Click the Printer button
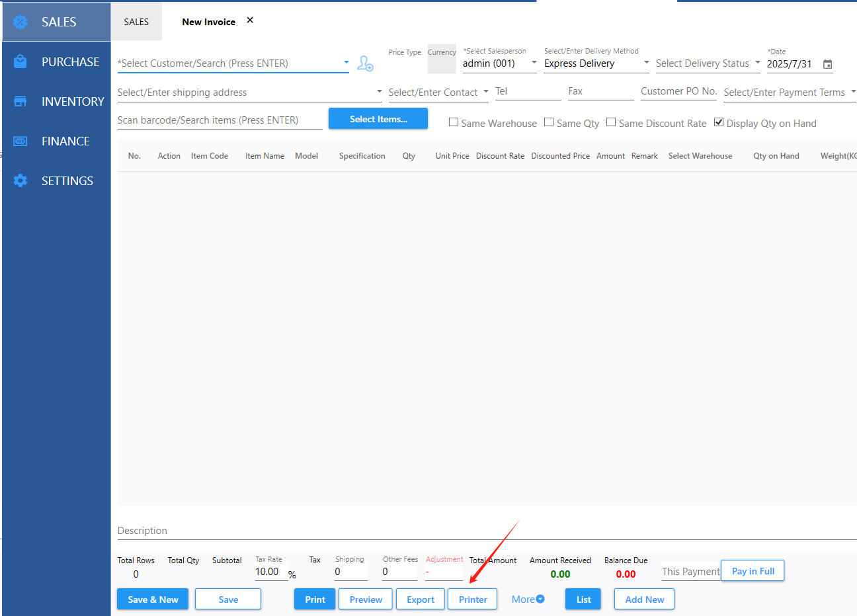The height and width of the screenshot is (616, 857). click(x=473, y=599)
